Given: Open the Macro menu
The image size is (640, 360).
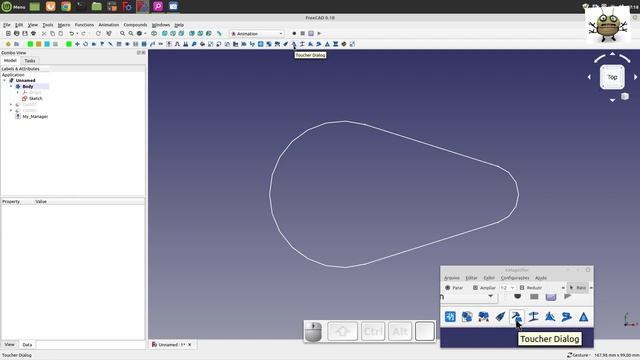Looking at the screenshot, I should tap(64, 25).
